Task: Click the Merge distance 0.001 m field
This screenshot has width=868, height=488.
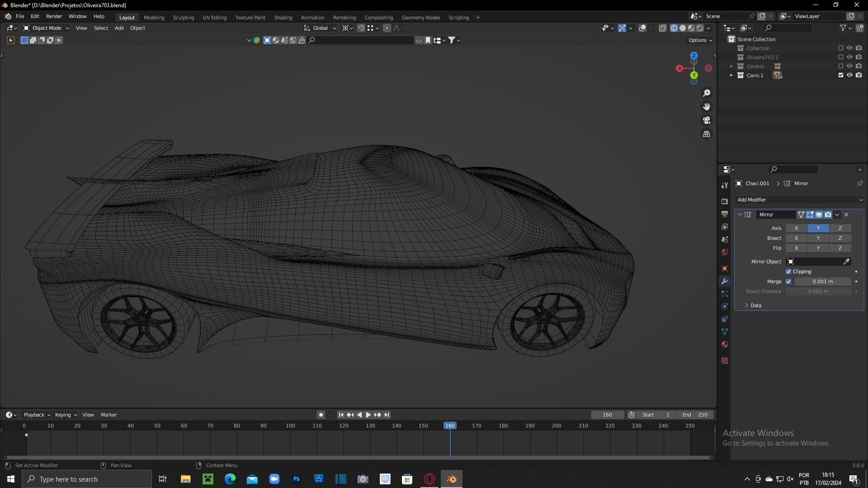Action: 823,282
